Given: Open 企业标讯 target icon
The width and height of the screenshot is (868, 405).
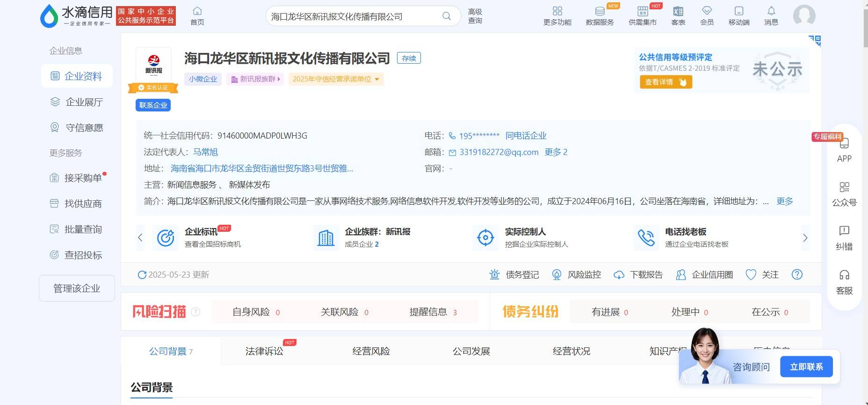Looking at the screenshot, I should click(166, 238).
